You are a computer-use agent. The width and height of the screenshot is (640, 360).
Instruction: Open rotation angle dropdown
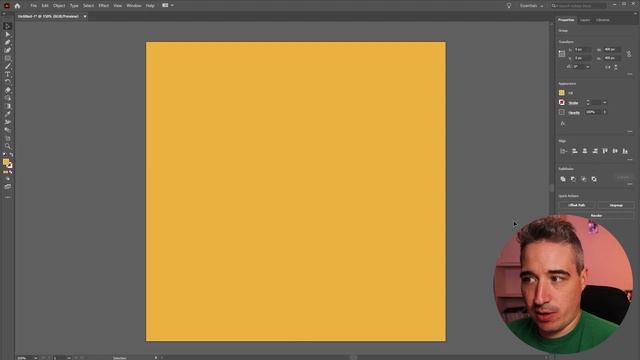pyautogui.click(x=588, y=67)
